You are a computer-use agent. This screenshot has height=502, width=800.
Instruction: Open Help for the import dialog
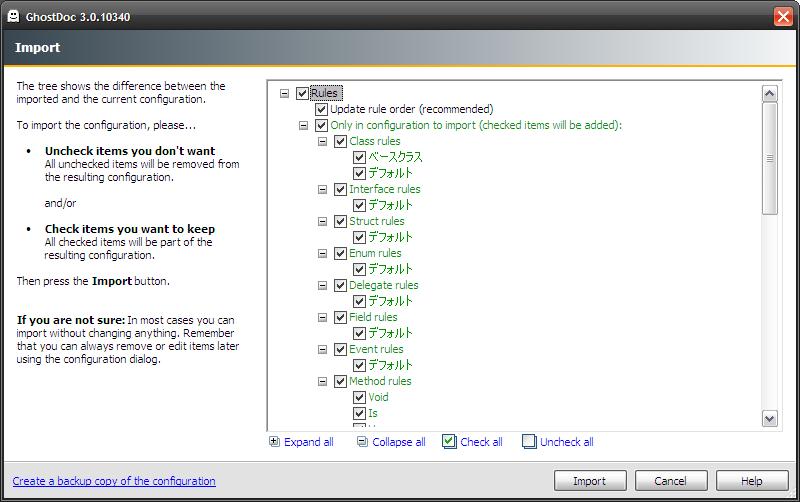pyautogui.click(x=752, y=481)
